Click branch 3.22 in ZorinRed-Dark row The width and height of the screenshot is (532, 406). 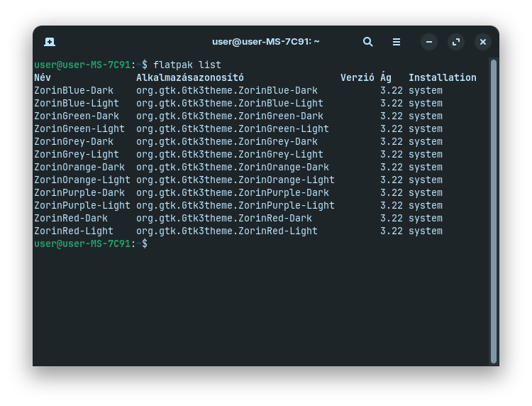392,219
